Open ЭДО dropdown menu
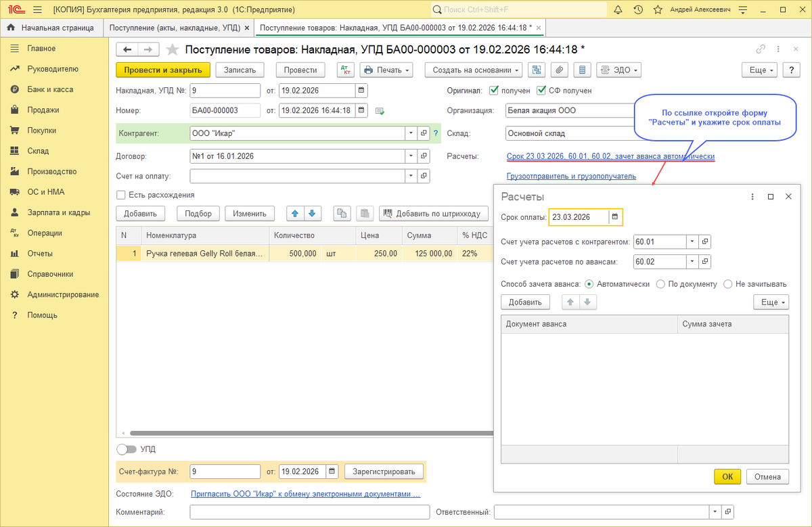This screenshot has height=527, width=812. pyautogui.click(x=619, y=70)
